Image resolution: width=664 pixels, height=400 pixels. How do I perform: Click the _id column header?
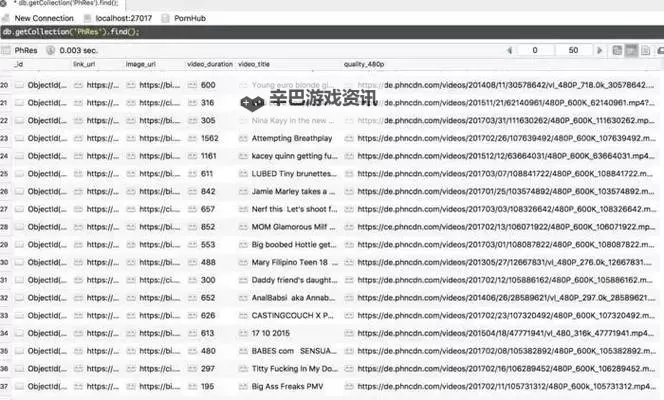19,64
